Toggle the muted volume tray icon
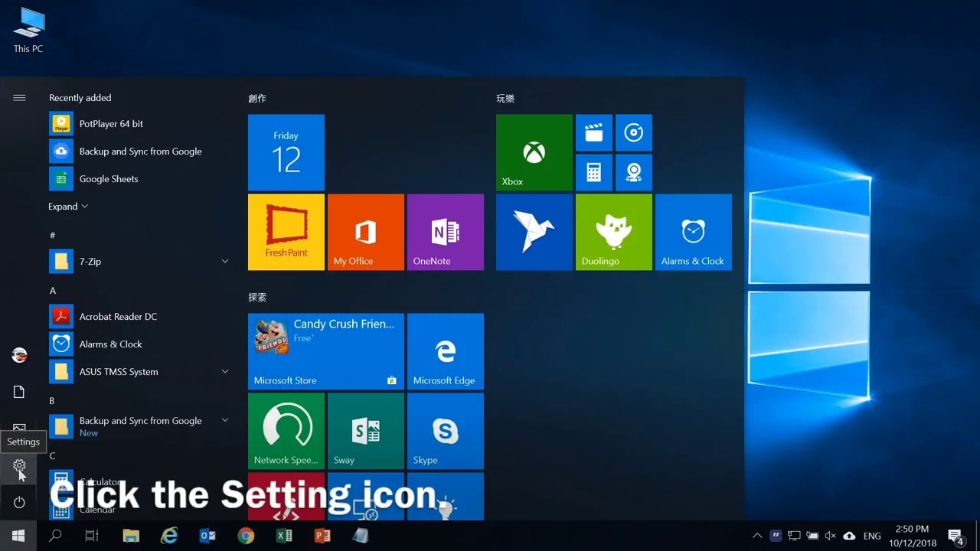Viewport: 980px width, 551px height. (x=831, y=536)
